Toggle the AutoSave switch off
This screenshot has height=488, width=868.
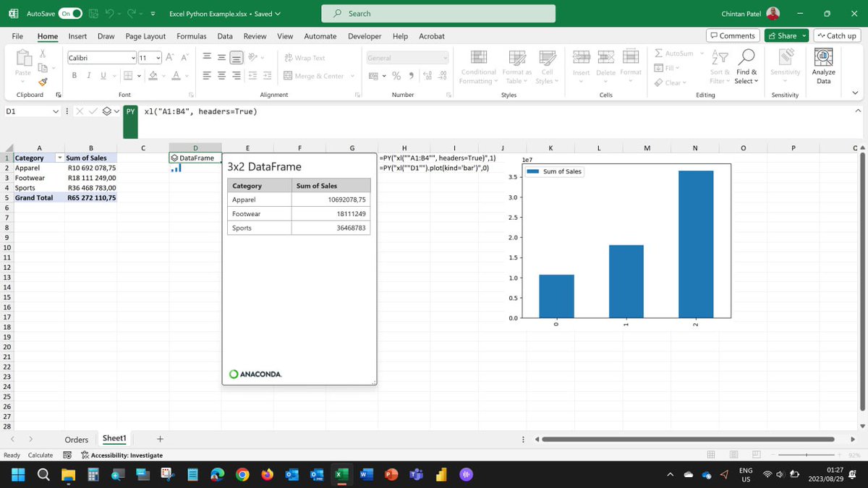click(70, 14)
